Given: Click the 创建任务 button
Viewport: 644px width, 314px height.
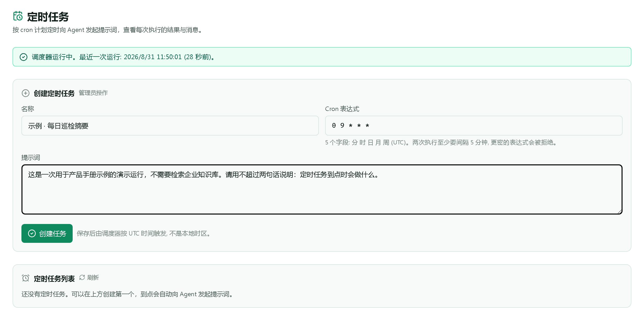Looking at the screenshot, I should (x=47, y=233).
